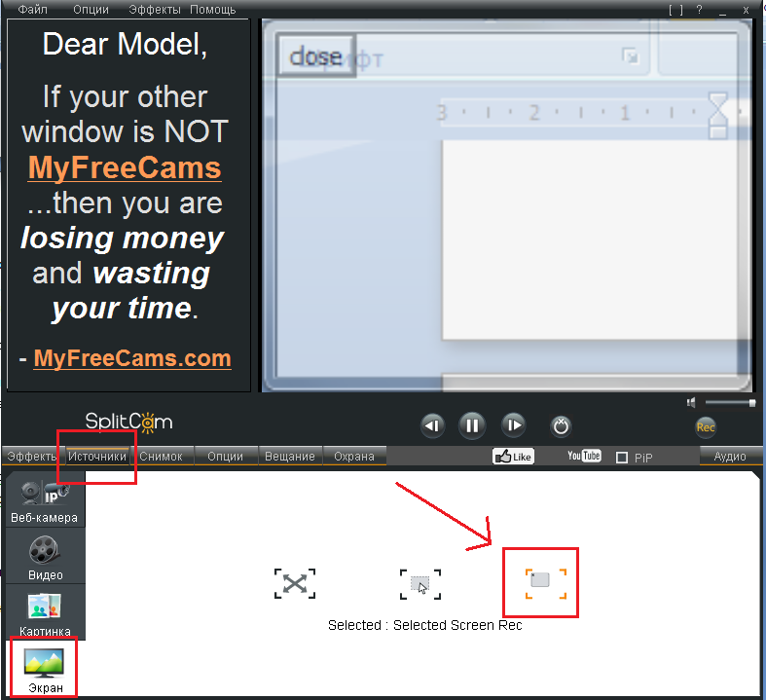Click the orange MyFreeCams link in the ad
Viewport: 766px width, 700px height.
[125, 167]
